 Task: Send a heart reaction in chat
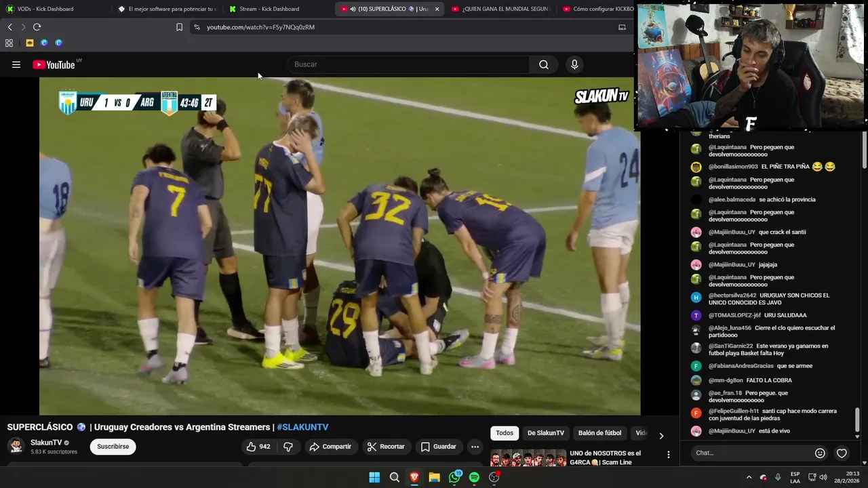[842, 453]
